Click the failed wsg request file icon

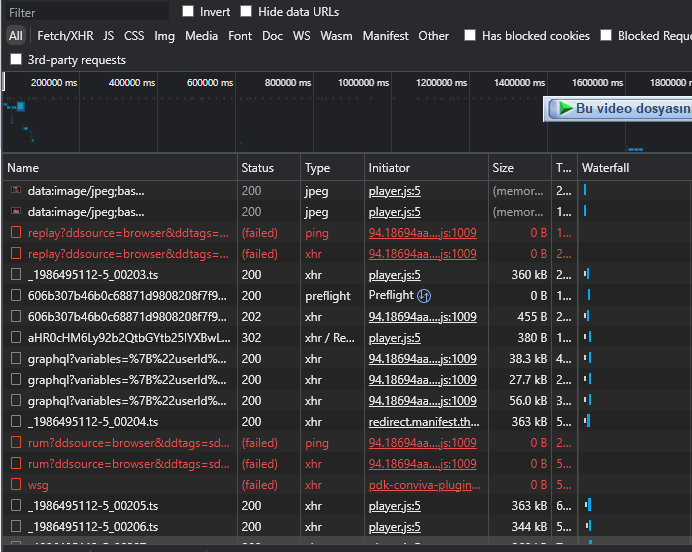(x=15, y=485)
